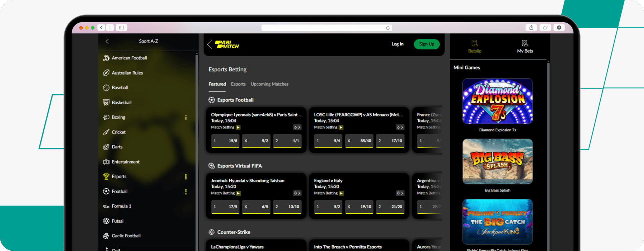Select home win 5/2 England v Italy
Screen dimensions: 644x251
point(328,207)
